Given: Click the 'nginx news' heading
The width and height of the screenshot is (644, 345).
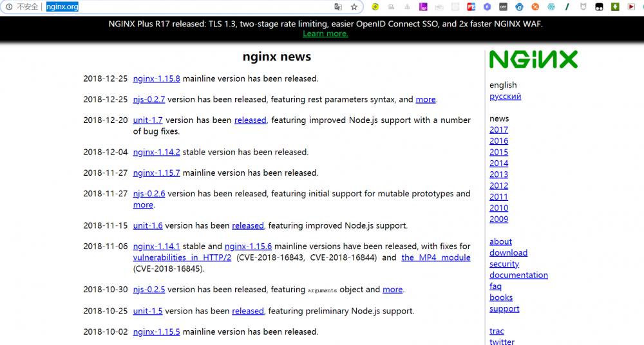Looking at the screenshot, I should pyautogui.click(x=277, y=57).
